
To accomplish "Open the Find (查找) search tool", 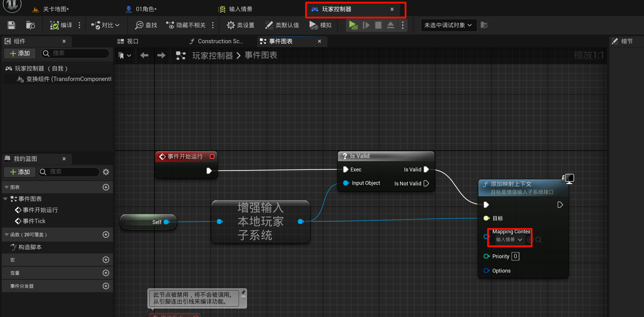I will pos(146,25).
